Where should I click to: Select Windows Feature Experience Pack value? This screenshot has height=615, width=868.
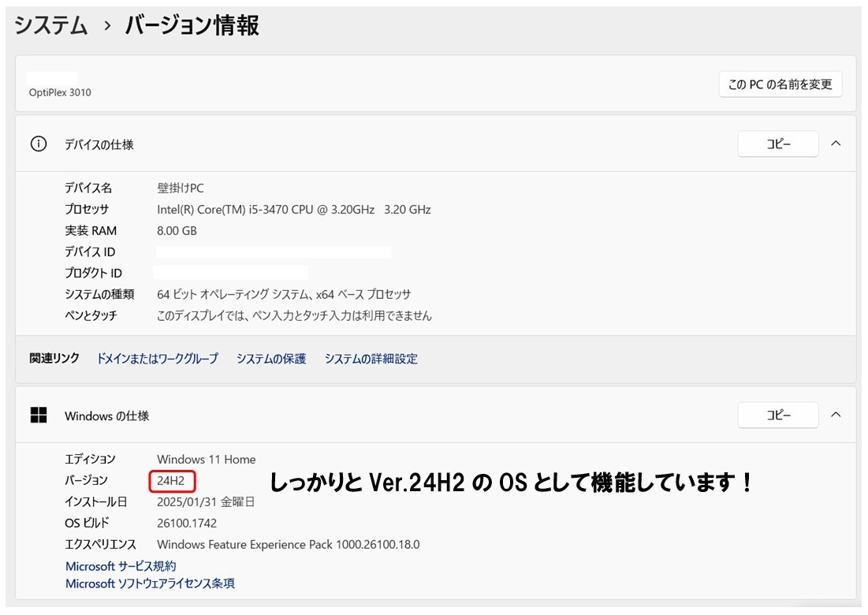click(289, 545)
